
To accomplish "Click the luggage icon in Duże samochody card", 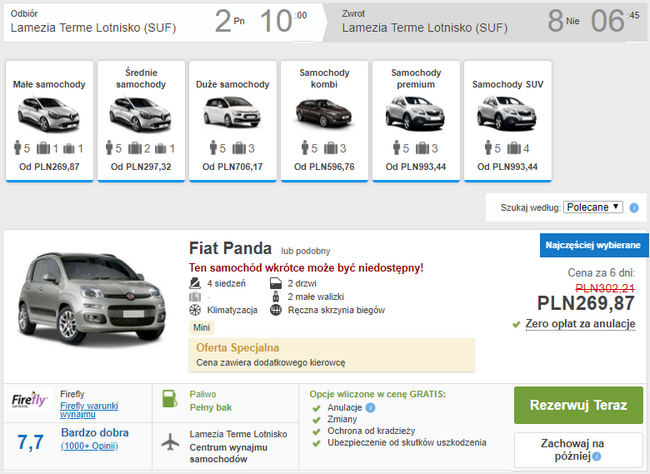I will 239,148.
